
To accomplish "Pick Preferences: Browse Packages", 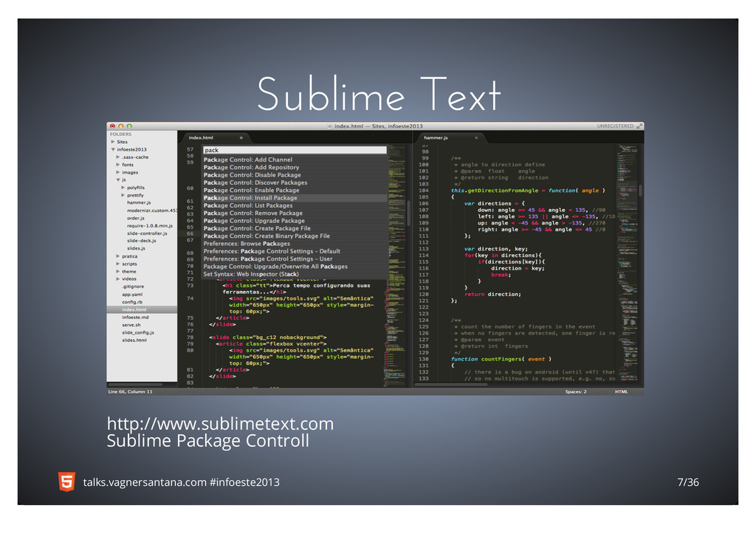I will pos(295,244).
